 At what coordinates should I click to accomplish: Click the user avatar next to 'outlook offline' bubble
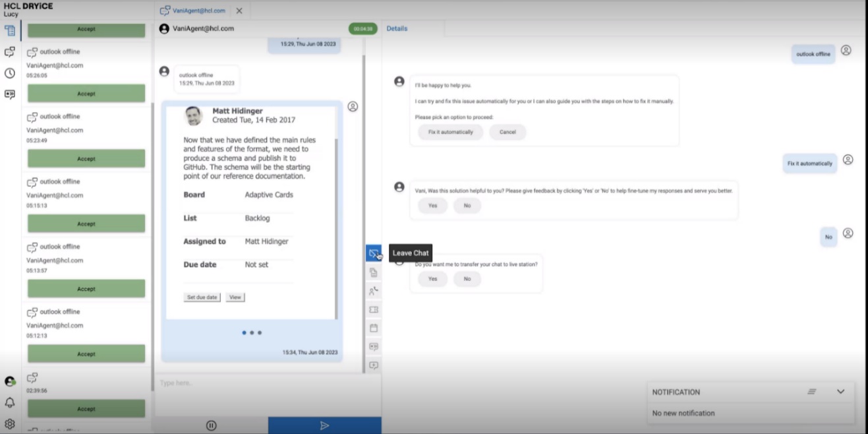tap(846, 50)
